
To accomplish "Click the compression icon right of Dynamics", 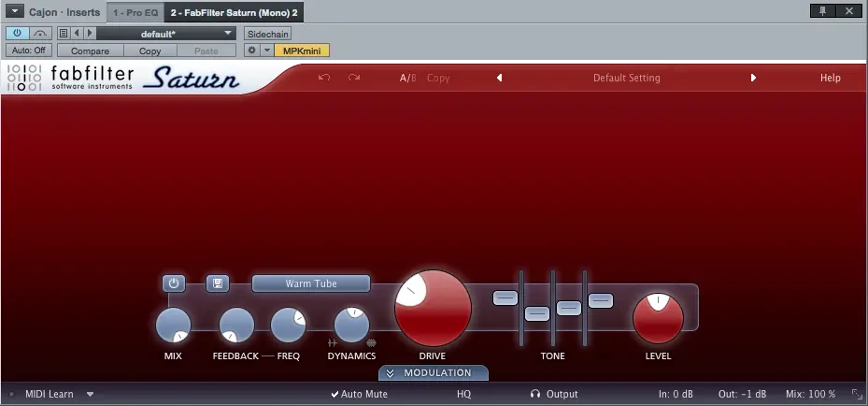I will coord(372,343).
